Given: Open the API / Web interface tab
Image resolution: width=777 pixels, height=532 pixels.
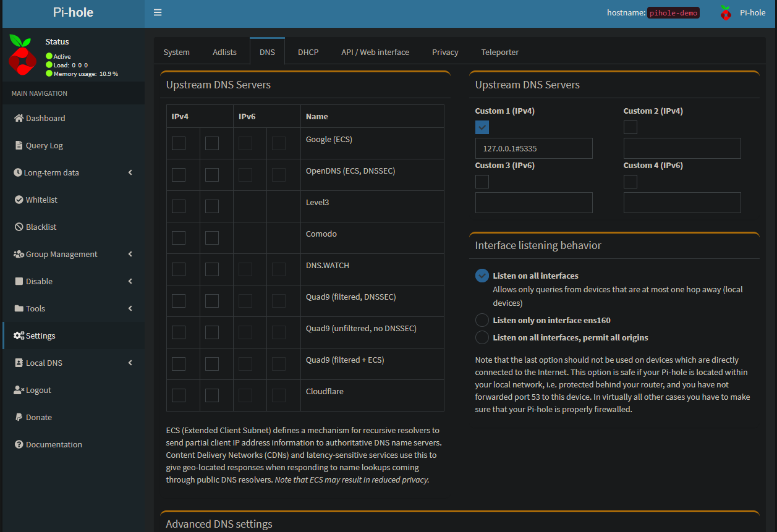Looking at the screenshot, I should click(375, 52).
